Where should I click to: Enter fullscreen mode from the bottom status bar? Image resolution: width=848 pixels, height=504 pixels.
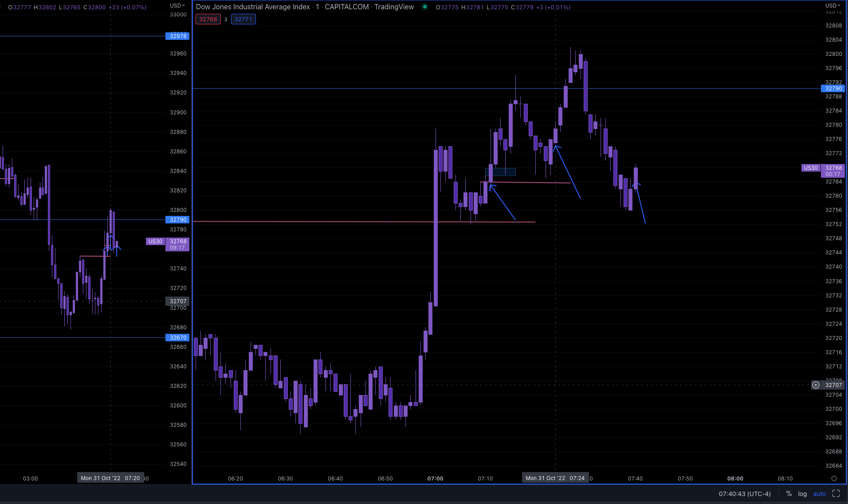pyautogui.click(x=836, y=493)
